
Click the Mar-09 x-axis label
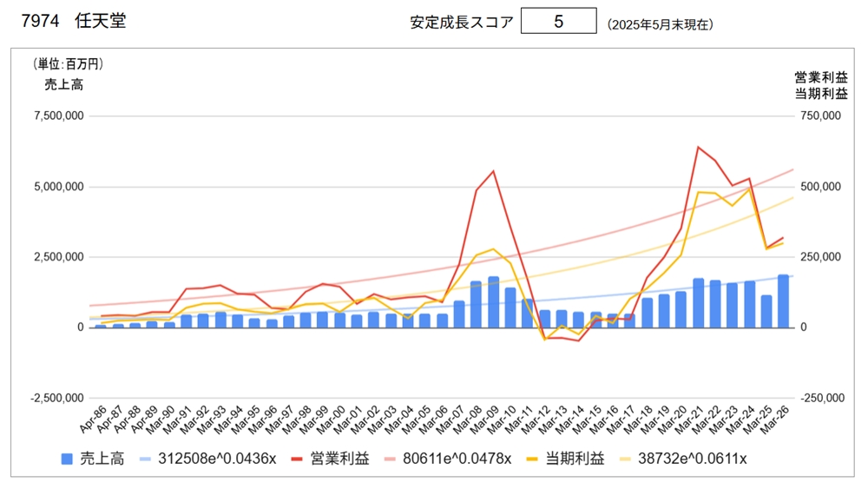(x=485, y=420)
